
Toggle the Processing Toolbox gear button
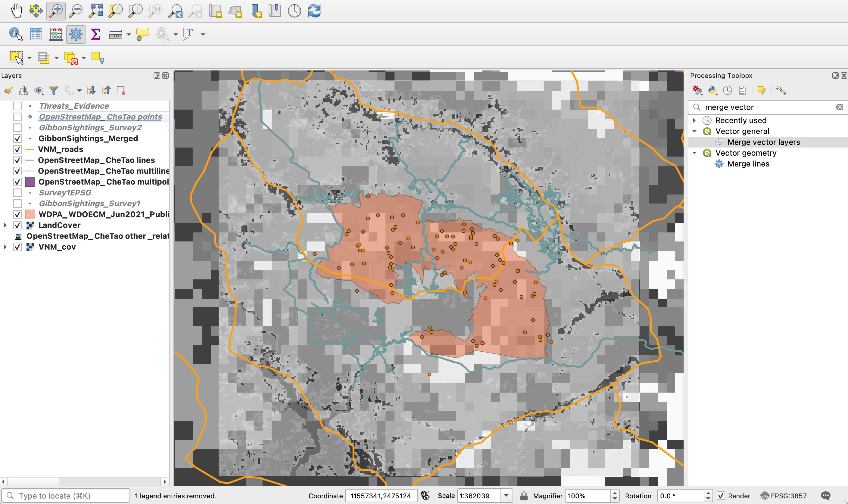[76, 34]
